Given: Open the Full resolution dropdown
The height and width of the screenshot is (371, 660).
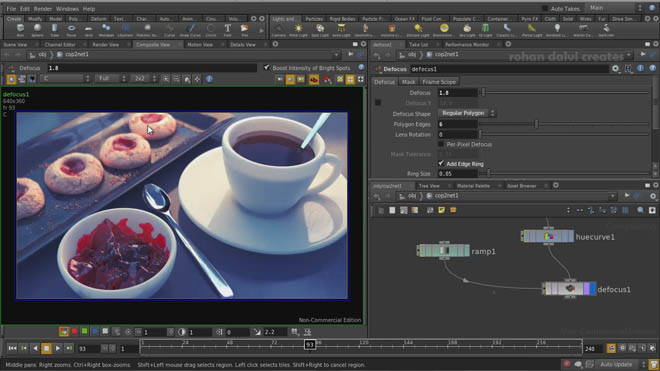Looking at the screenshot, I should [111, 79].
